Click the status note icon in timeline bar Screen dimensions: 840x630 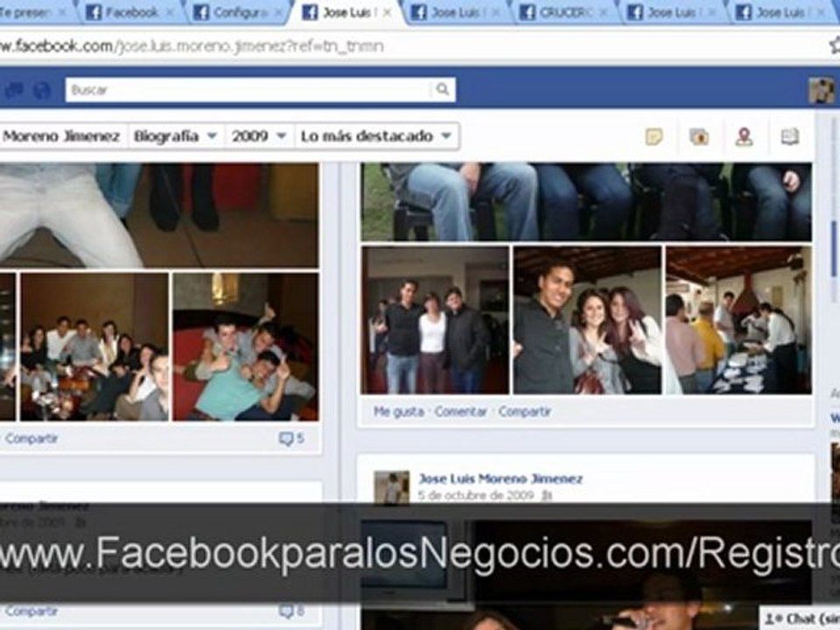point(654,136)
